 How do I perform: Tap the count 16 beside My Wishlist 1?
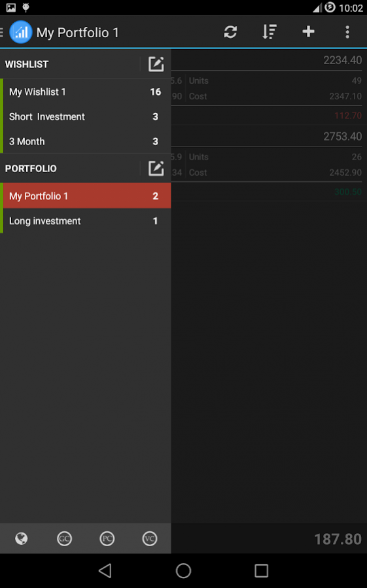155,92
